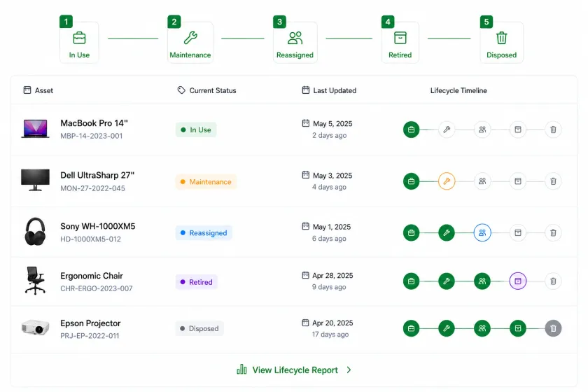588x392 pixels.
Task: Click Epson Projector row's retired timeline icon
Action: coord(518,328)
